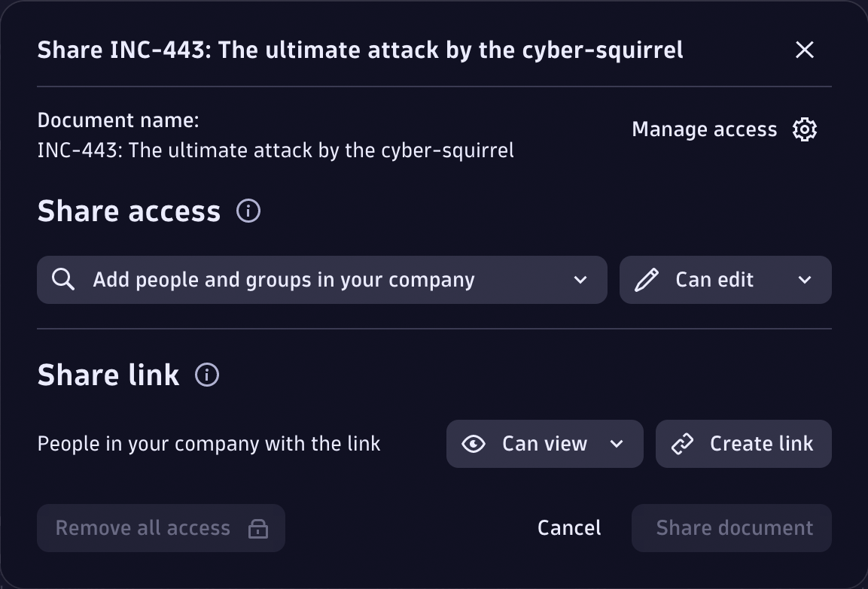Close the Share dialog with the X
The image size is (868, 589).
(805, 50)
